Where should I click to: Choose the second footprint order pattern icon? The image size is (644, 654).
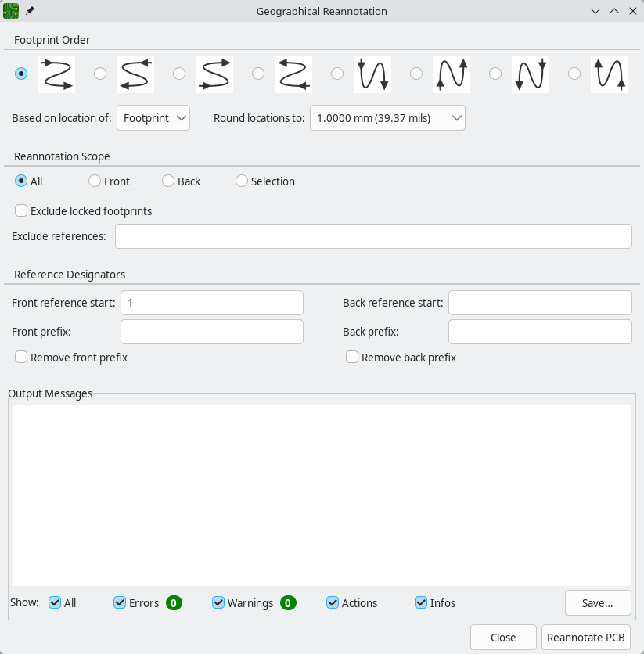click(135, 74)
